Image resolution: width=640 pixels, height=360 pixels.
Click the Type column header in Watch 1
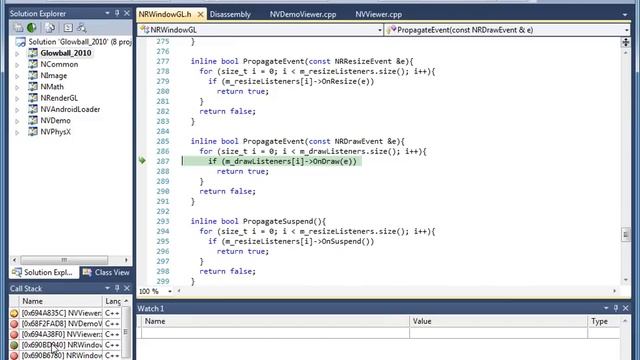tap(604, 322)
